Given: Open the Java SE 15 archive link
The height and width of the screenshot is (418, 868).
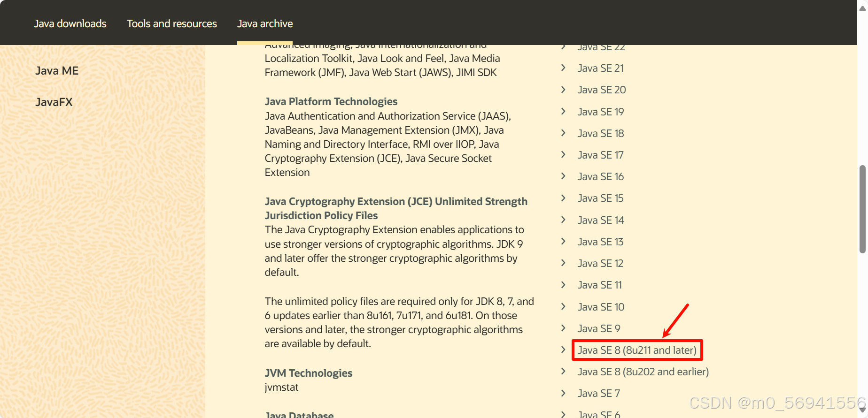Looking at the screenshot, I should coord(601,198).
